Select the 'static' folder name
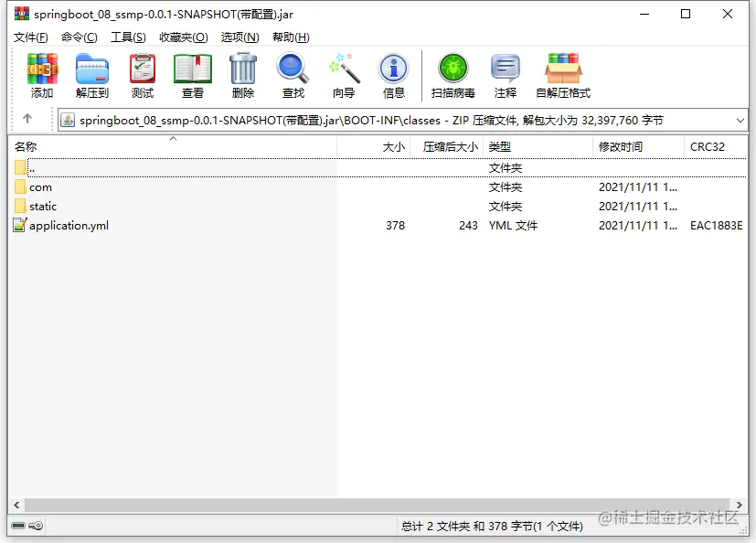The width and height of the screenshot is (756, 543). [43, 207]
